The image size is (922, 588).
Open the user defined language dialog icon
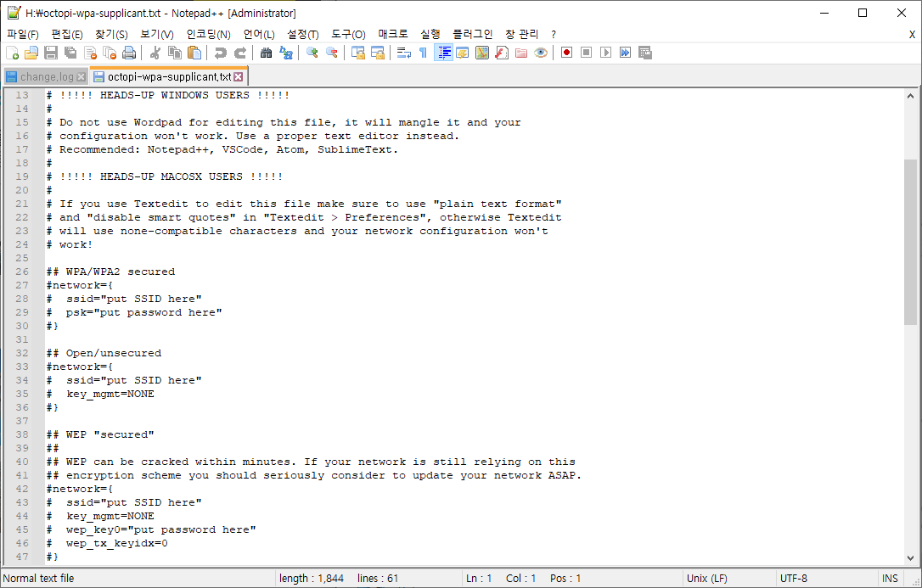(x=463, y=53)
